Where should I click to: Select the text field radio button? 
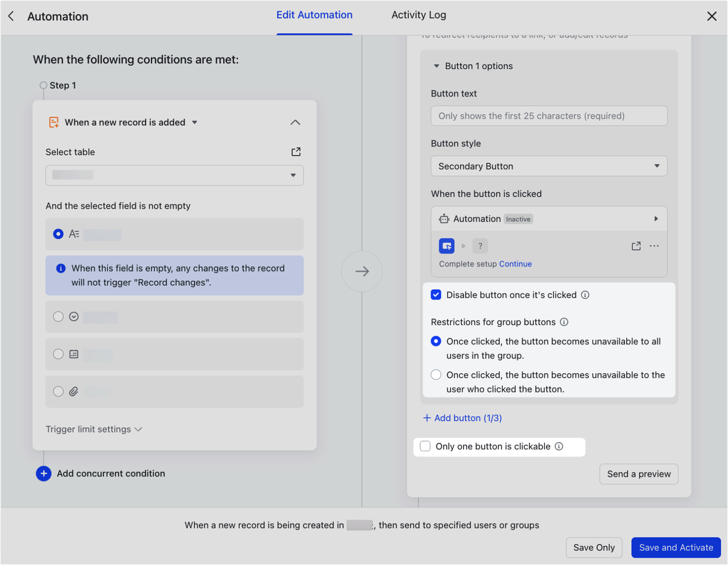[58, 234]
